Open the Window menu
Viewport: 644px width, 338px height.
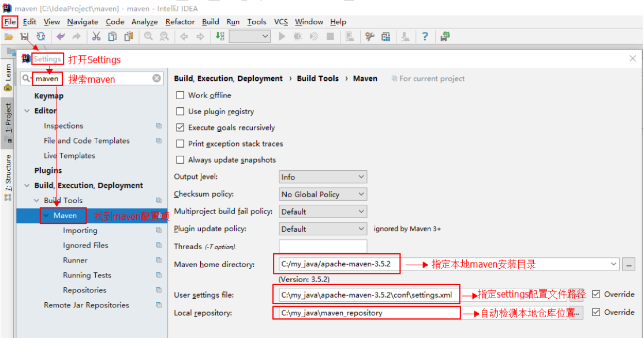pyautogui.click(x=309, y=22)
